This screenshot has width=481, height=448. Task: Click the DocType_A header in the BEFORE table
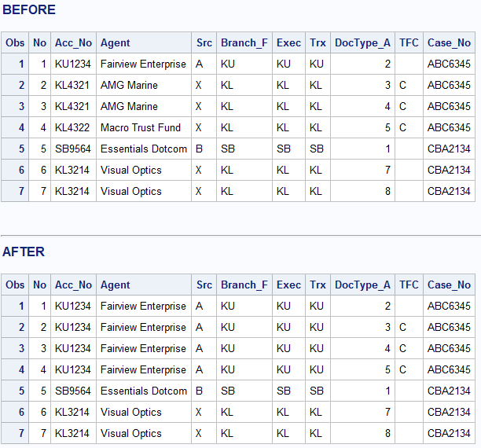[x=362, y=42]
